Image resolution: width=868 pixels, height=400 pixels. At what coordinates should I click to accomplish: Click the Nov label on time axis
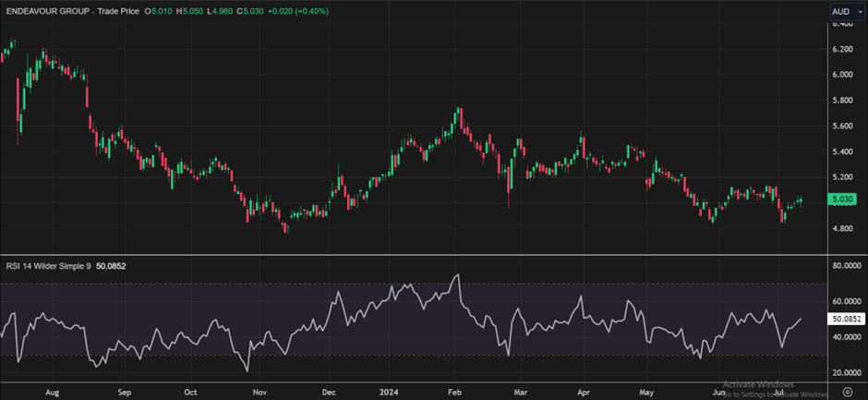(x=258, y=392)
